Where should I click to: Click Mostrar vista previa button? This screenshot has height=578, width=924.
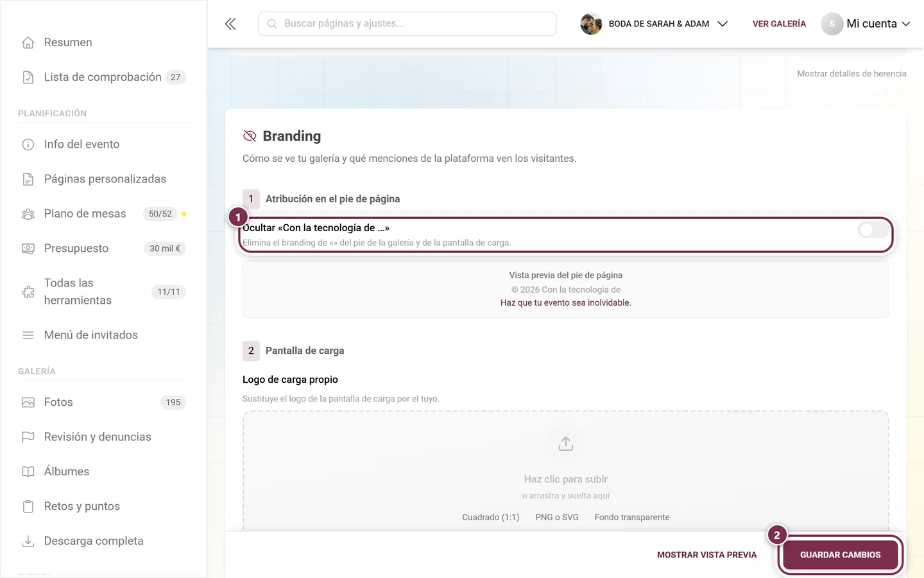coord(707,555)
